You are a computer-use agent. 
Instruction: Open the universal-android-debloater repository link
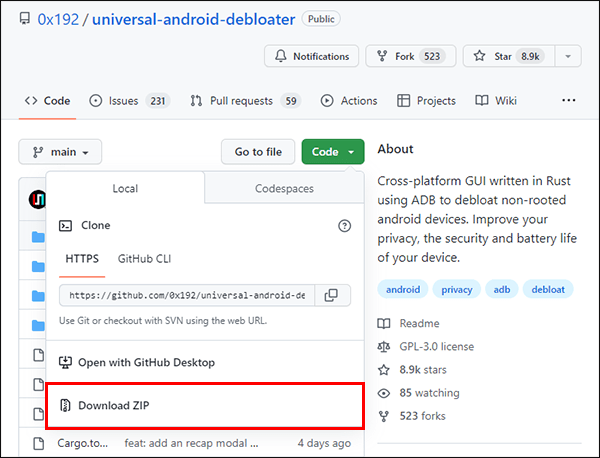point(194,19)
